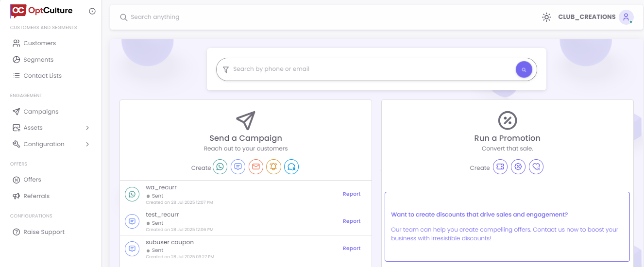Click the Referrals megaphone icon

click(17, 196)
